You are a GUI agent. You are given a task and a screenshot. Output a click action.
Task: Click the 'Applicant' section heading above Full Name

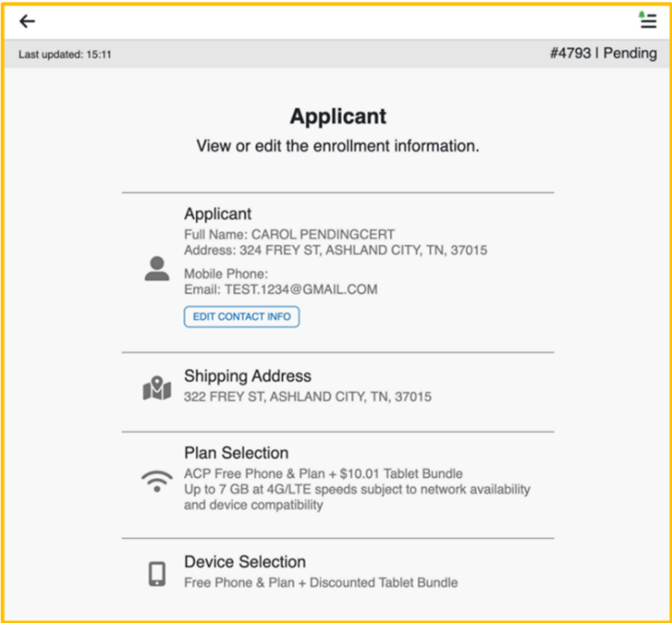(217, 214)
